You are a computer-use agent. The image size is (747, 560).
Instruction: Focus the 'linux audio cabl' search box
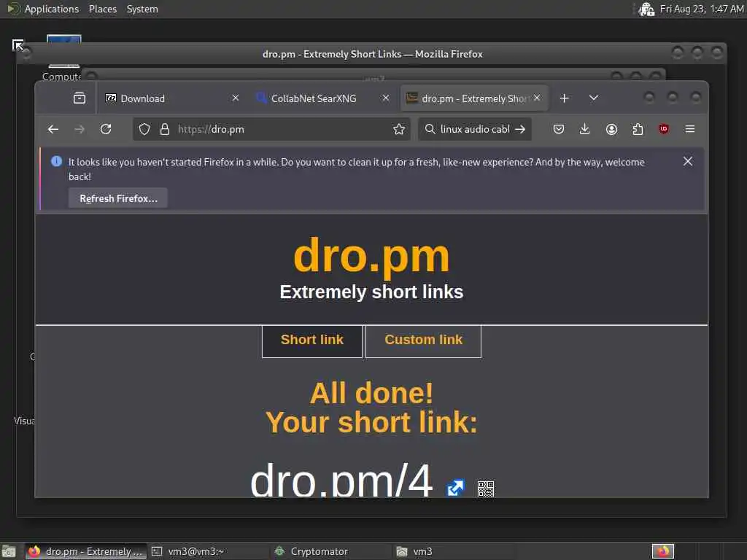coord(474,129)
